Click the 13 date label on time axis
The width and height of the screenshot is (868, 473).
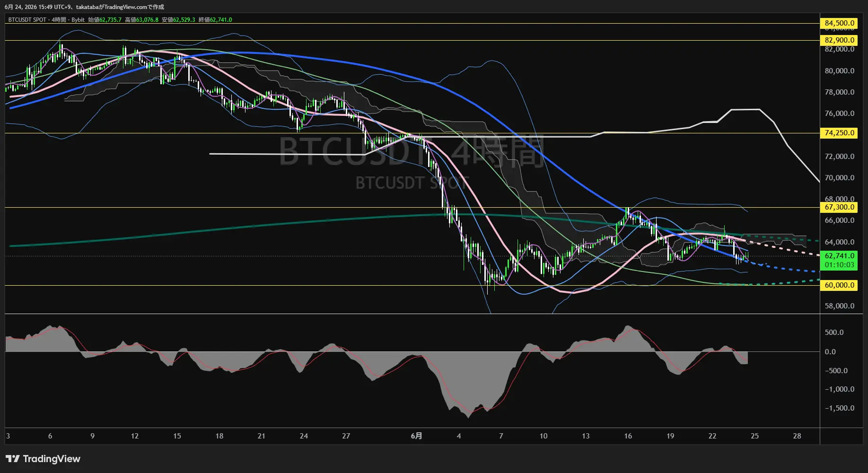coord(586,436)
